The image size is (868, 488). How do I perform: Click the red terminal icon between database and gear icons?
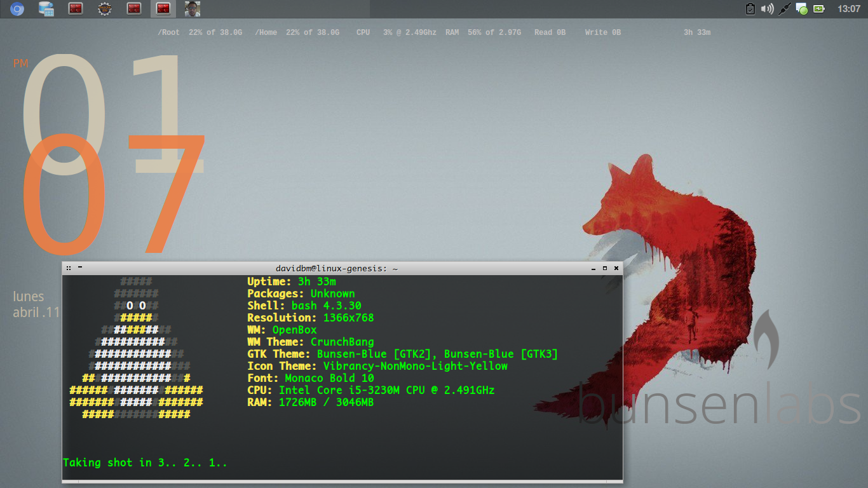76,9
